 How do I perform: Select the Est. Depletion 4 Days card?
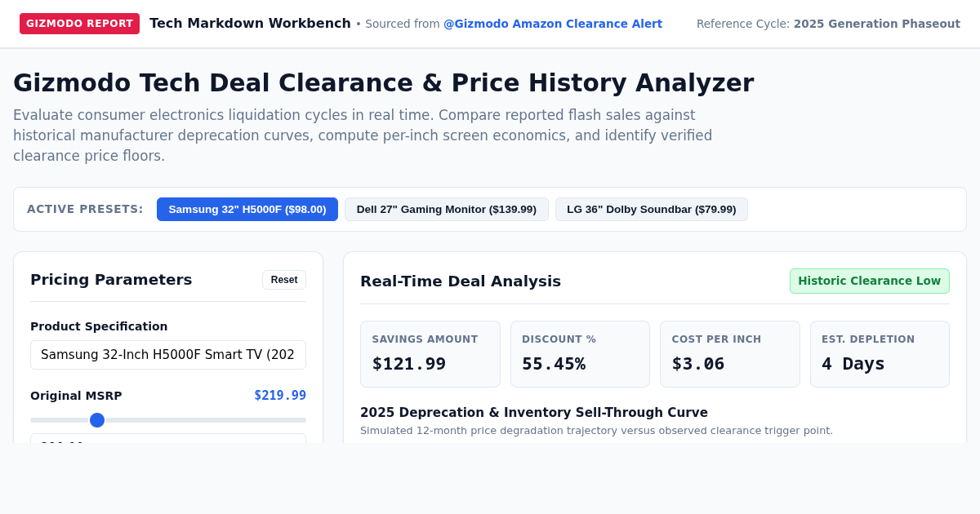click(x=880, y=354)
